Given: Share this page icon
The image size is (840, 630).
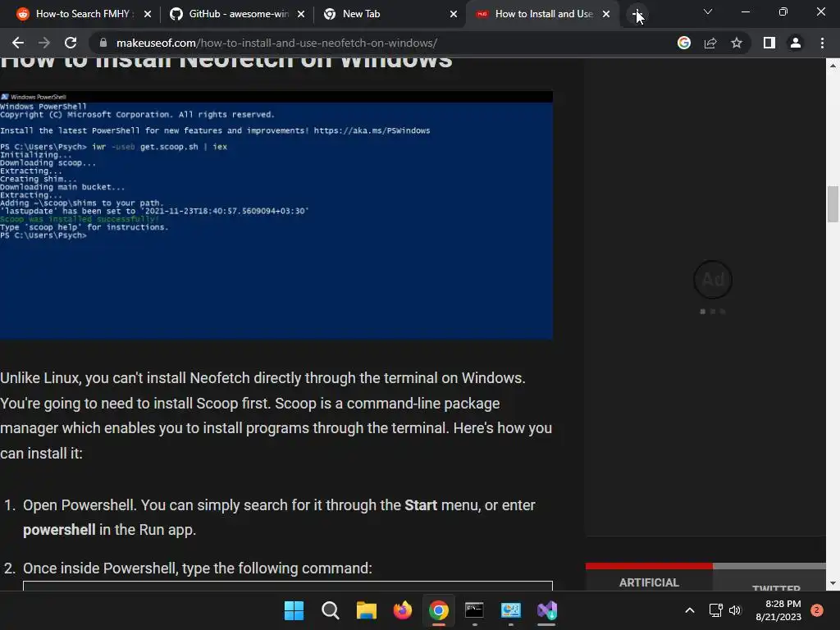Looking at the screenshot, I should tap(710, 43).
